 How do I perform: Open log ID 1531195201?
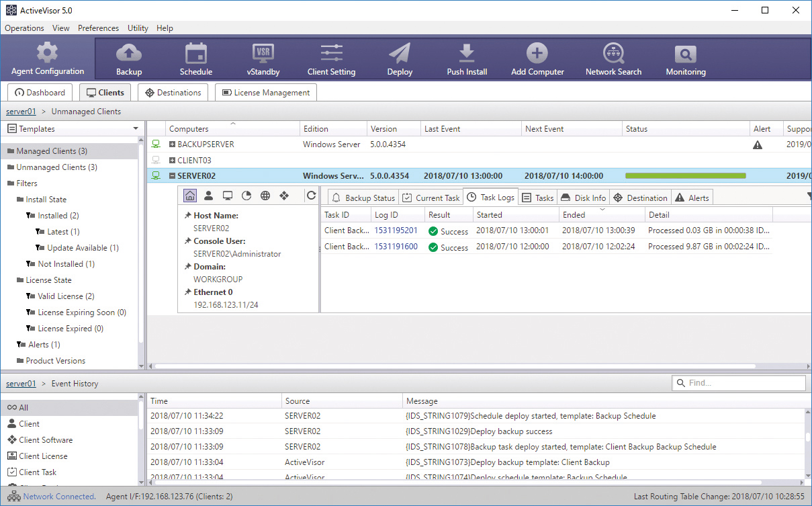tap(396, 230)
